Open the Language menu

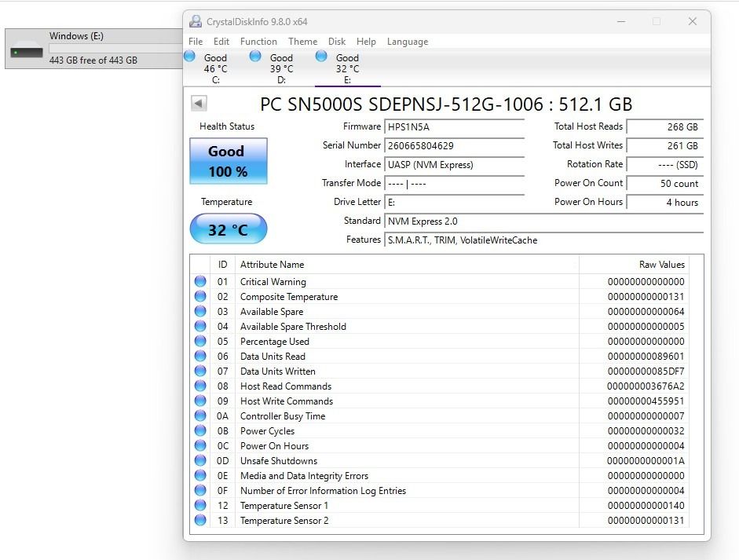pyautogui.click(x=408, y=42)
